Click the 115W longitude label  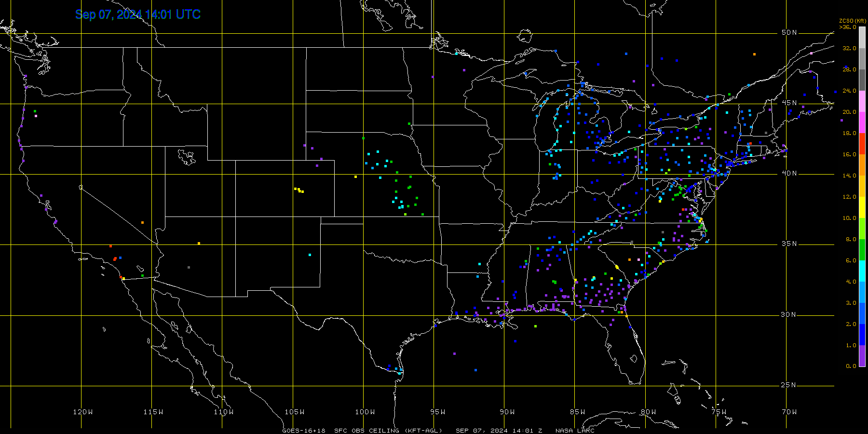(153, 412)
